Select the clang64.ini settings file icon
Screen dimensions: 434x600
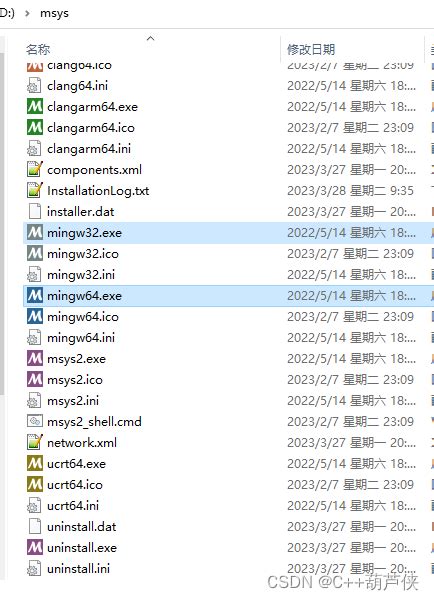coord(34,85)
